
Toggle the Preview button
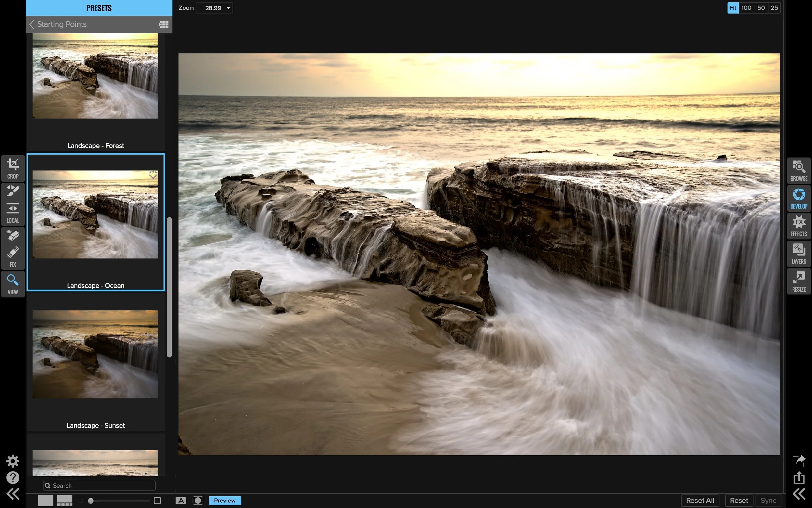(224, 500)
